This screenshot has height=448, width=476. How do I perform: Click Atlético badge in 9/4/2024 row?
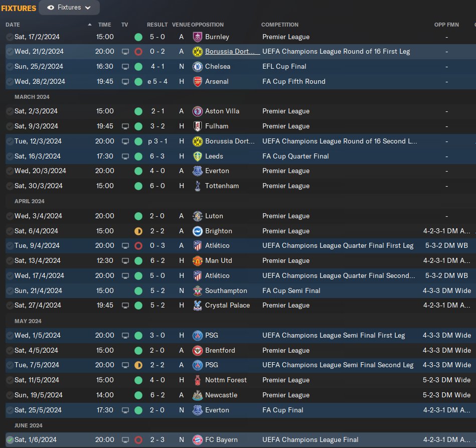[x=198, y=245]
